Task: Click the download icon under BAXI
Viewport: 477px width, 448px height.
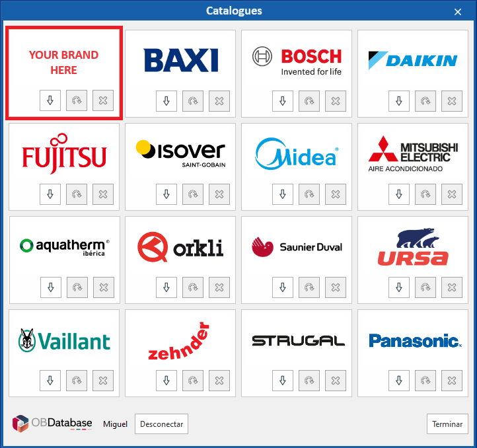Action: pyautogui.click(x=166, y=101)
